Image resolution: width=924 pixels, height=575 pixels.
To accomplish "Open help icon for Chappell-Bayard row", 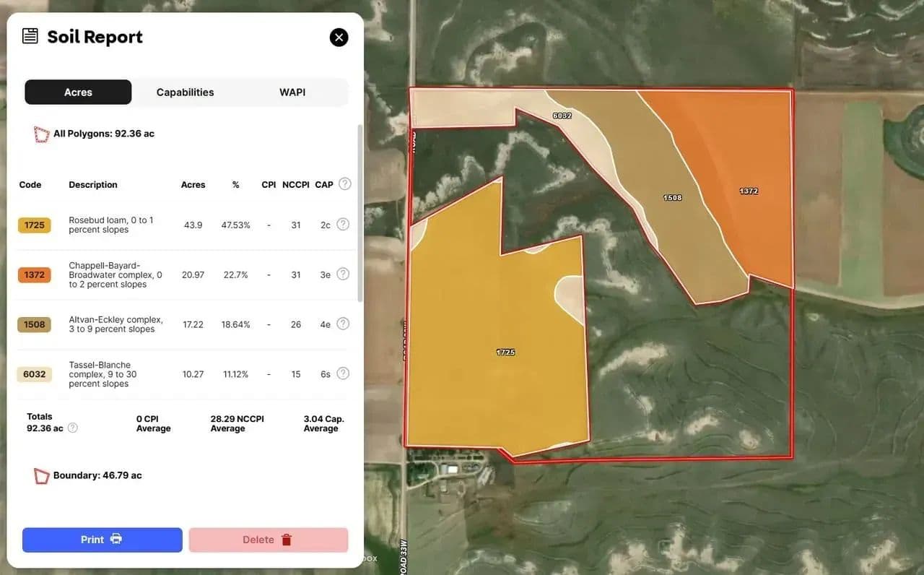I will click(x=343, y=274).
